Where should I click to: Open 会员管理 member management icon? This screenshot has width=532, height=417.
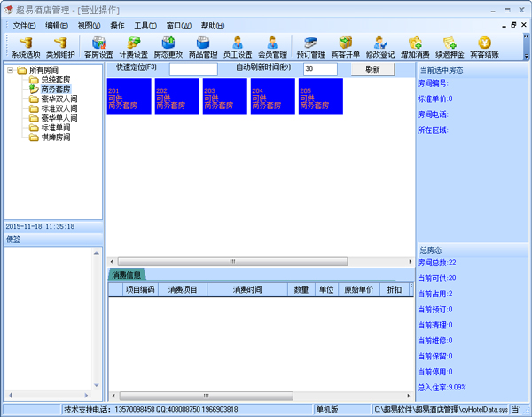coord(272,48)
